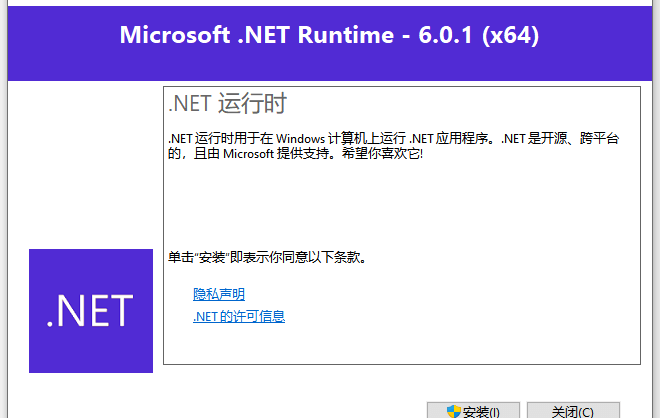Image resolution: width=660 pixels, height=418 pixels.
Task: Click the 关闭(C) close button
Action: tap(573, 410)
